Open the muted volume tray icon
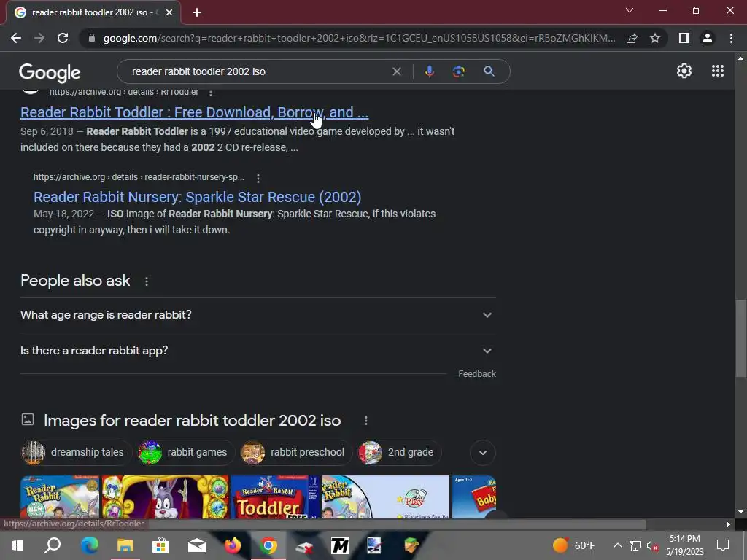 651,545
